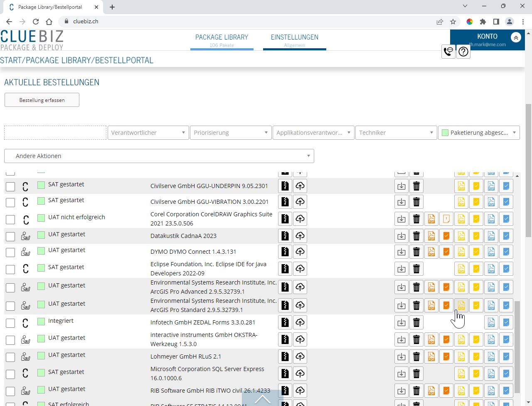Go to browser home page
The height and width of the screenshot is (406, 532).
[49, 22]
